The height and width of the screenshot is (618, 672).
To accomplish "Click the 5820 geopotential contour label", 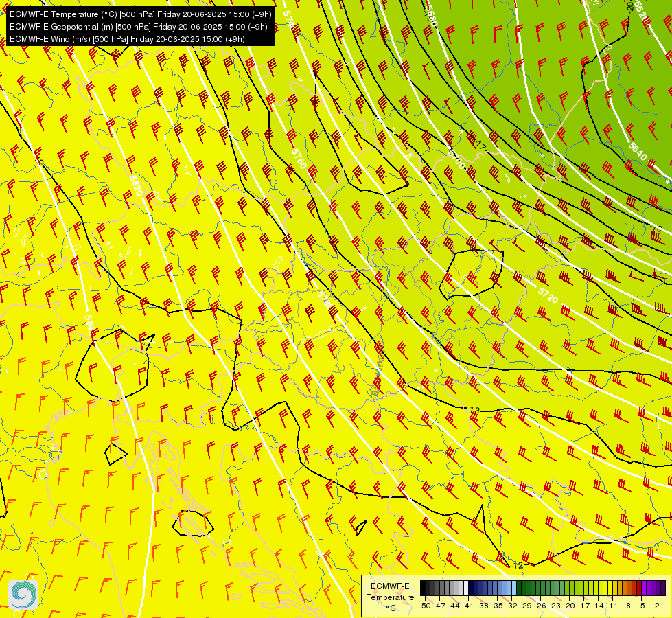I will tap(135, 185).
